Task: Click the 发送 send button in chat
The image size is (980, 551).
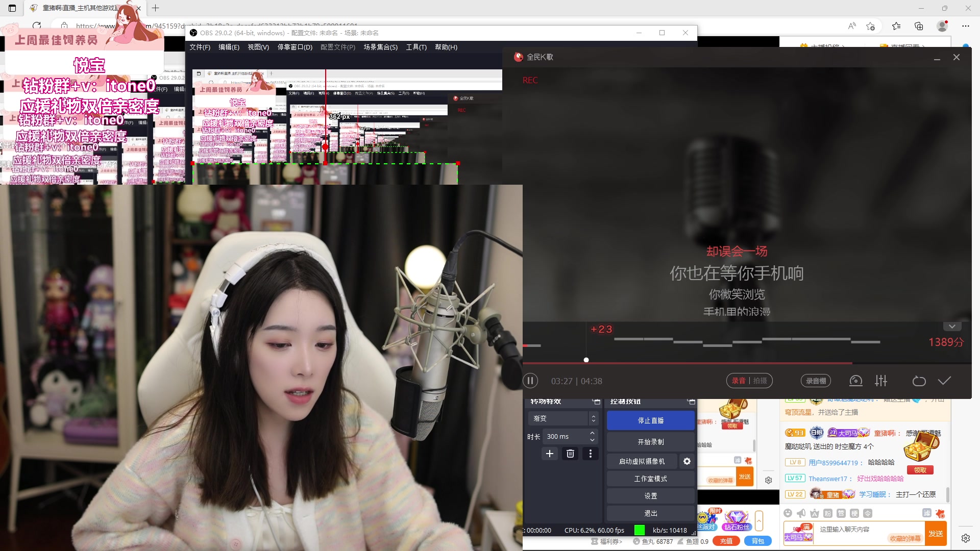Action: pyautogui.click(x=936, y=533)
